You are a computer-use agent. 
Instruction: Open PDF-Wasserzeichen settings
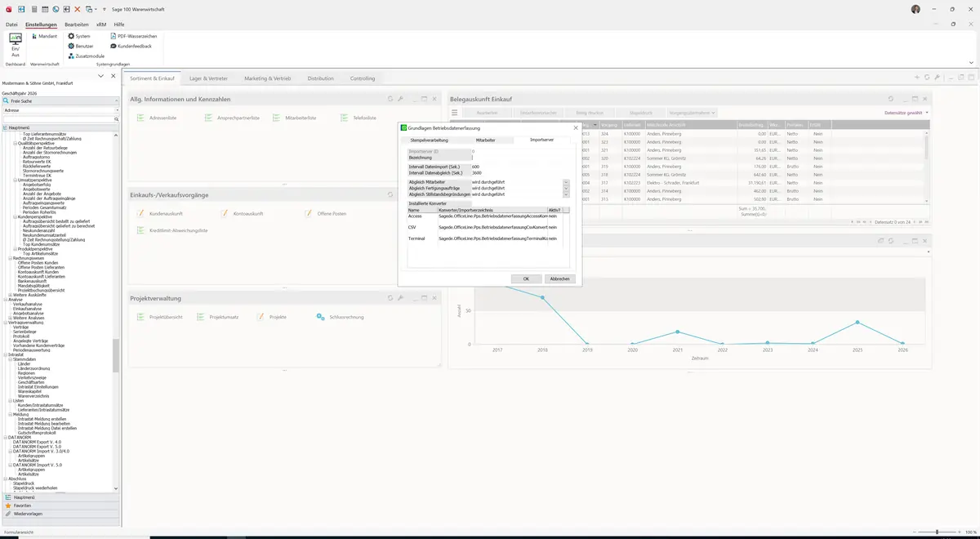[133, 36]
